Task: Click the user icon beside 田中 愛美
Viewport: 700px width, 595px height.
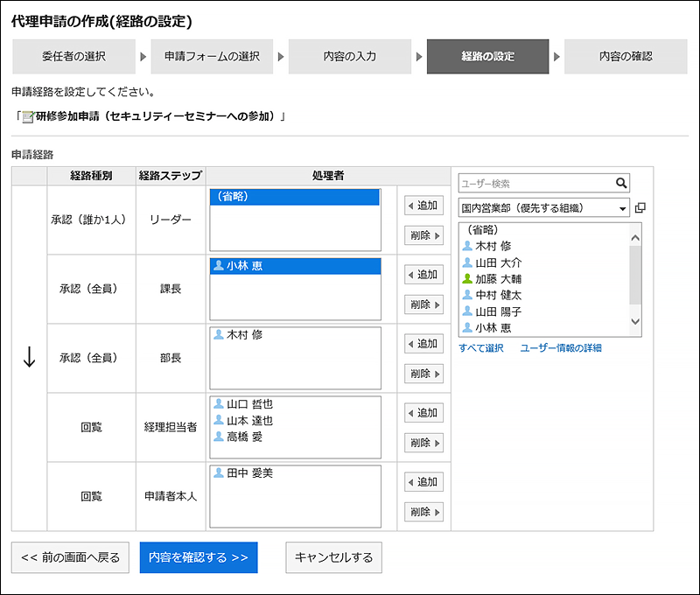Action: (218, 472)
